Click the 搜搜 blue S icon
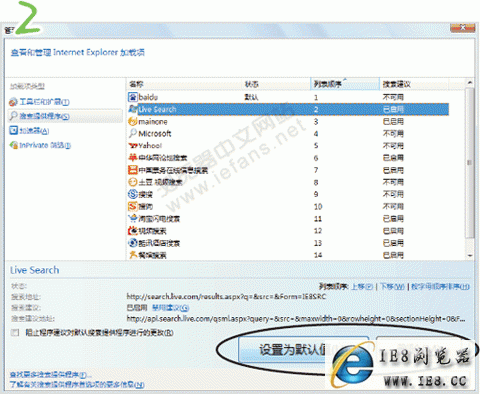The image size is (480, 394). (x=133, y=194)
